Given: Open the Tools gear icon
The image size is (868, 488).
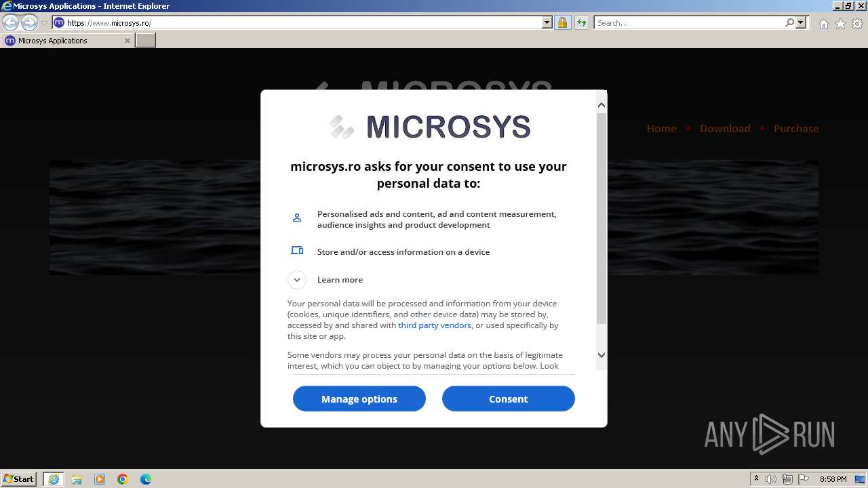Looking at the screenshot, I should tap(857, 24).
